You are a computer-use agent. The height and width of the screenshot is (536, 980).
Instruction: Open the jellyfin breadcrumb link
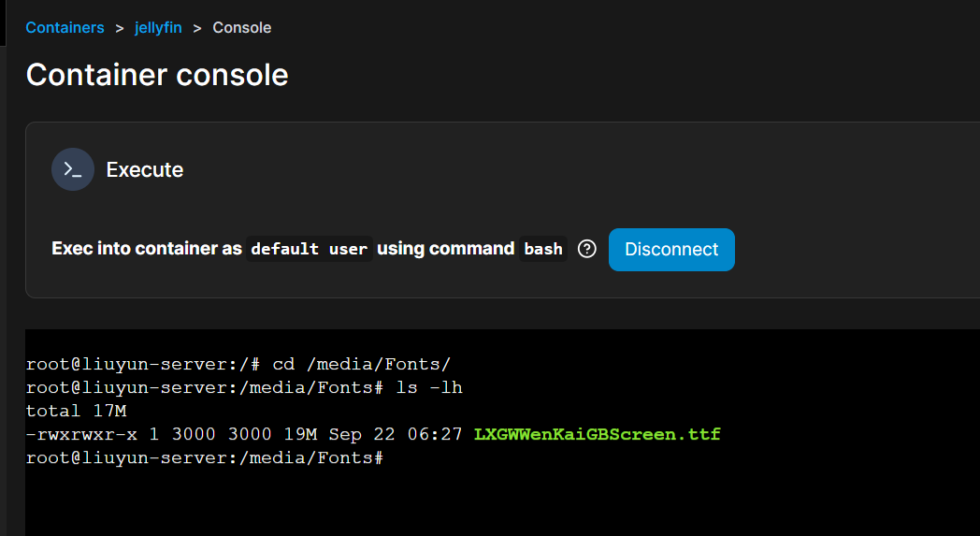158,28
